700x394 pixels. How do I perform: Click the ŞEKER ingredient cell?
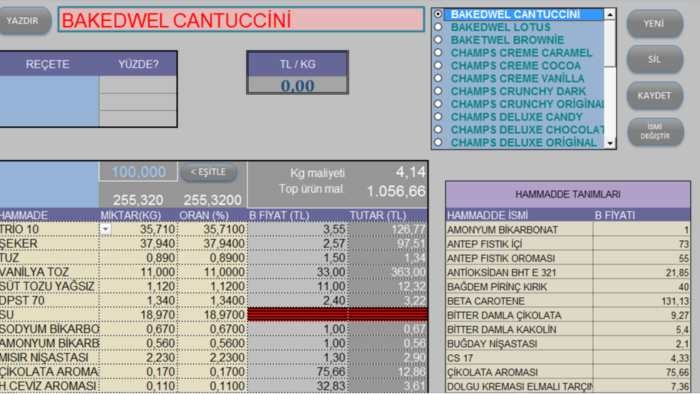[49, 244]
